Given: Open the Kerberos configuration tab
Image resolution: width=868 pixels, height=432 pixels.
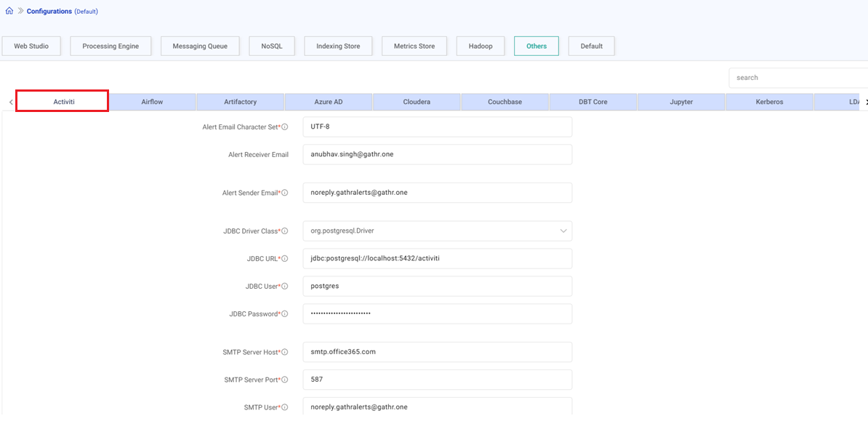Looking at the screenshot, I should [x=769, y=101].
